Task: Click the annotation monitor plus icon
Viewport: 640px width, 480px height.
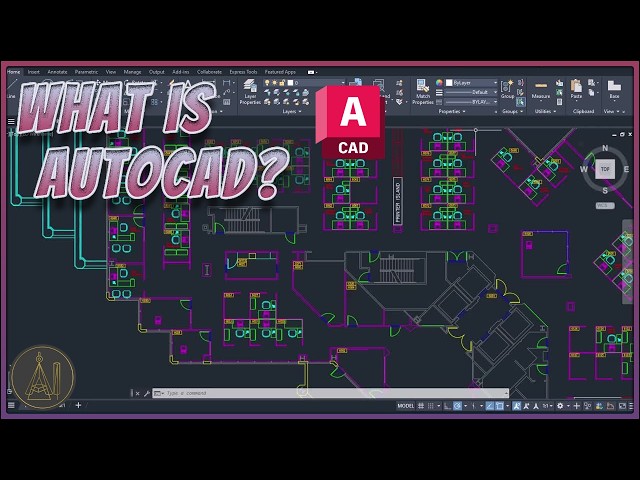Action: pyautogui.click(x=576, y=406)
